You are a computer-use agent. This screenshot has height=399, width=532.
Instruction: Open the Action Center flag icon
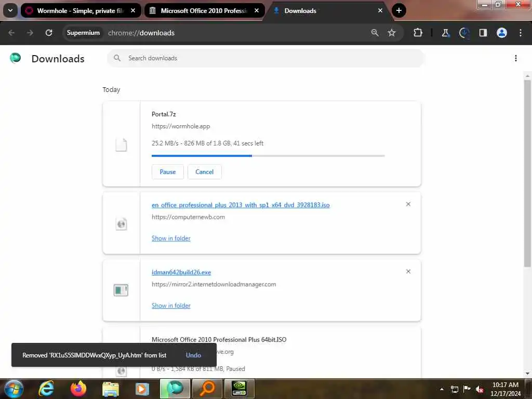(467, 389)
